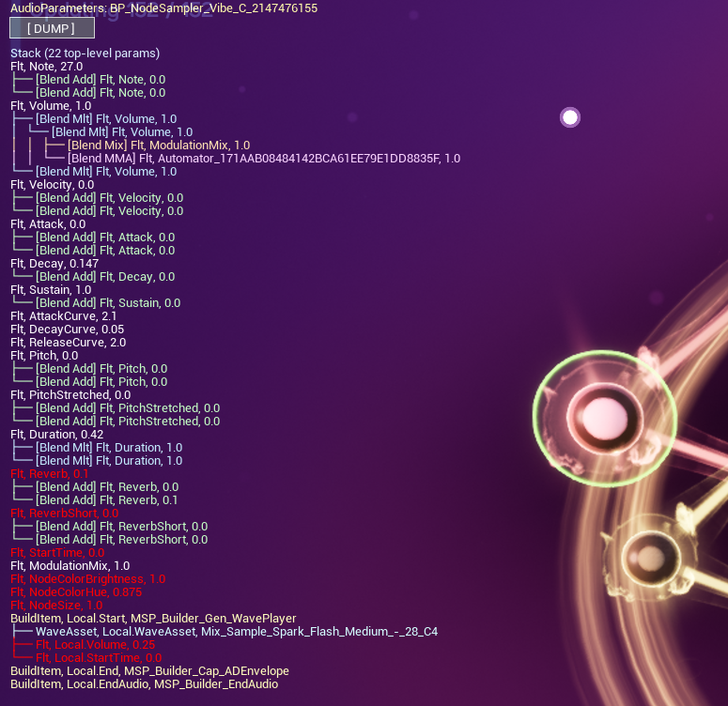Select the smaller yellow node
728x706 pixels.
click(651, 558)
